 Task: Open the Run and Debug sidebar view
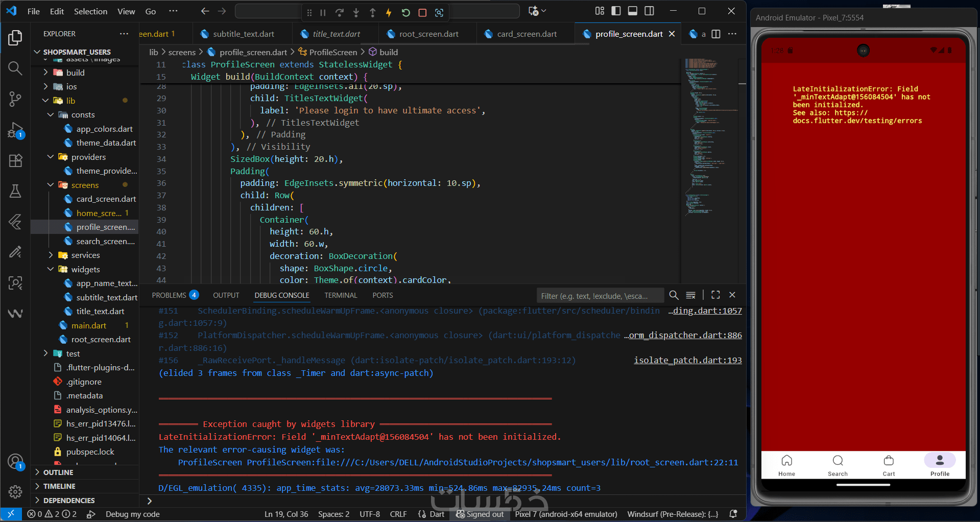(x=15, y=130)
